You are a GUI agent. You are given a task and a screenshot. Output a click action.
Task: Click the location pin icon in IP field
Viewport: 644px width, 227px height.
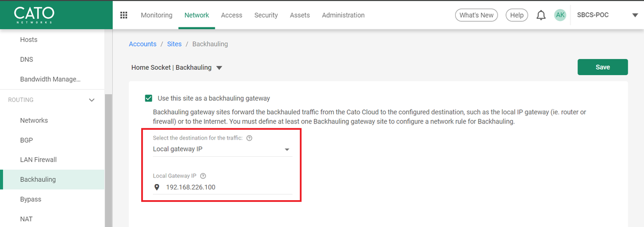click(157, 187)
